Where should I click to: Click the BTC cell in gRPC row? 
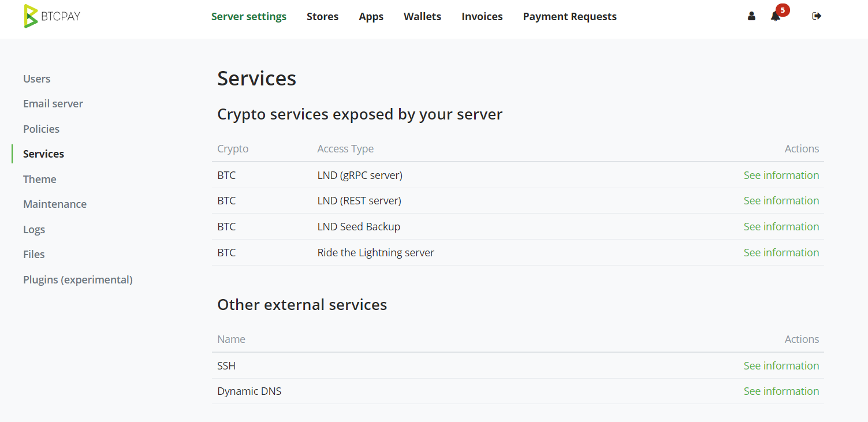click(x=226, y=175)
